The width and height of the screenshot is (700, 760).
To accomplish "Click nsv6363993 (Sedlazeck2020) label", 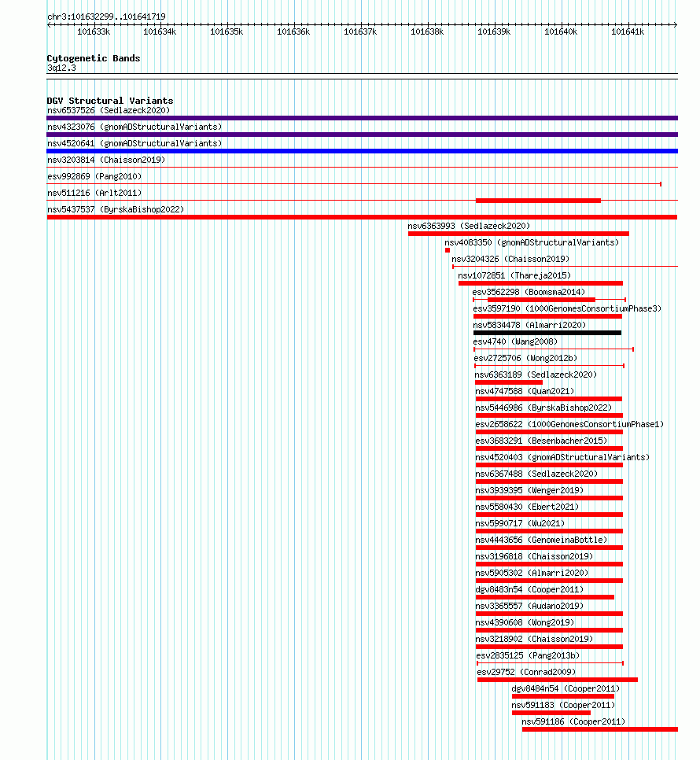I will (469, 226).
